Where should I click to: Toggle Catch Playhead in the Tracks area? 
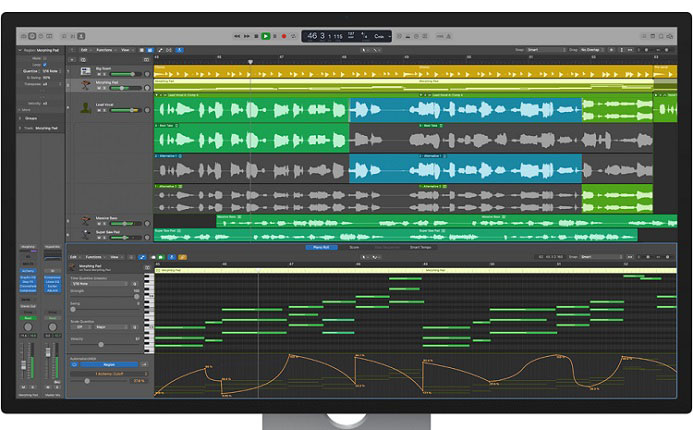point(179,50)
